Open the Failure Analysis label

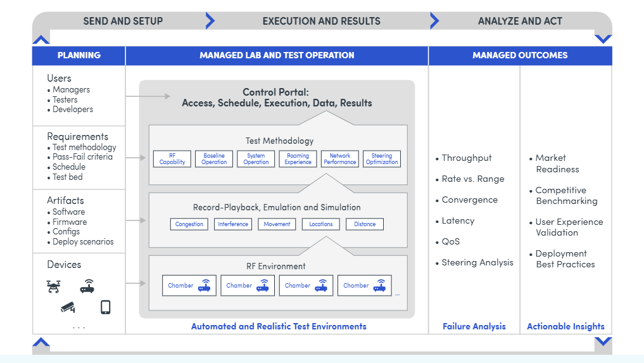[x=474, y=327]
